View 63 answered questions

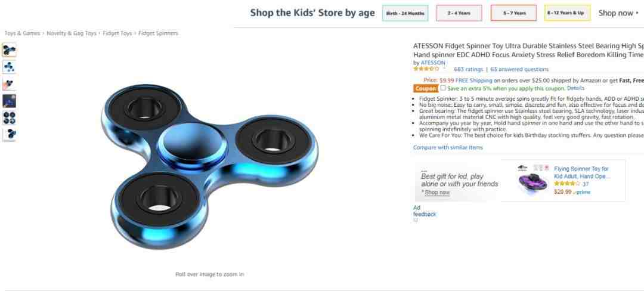click(x=519, y=69)
